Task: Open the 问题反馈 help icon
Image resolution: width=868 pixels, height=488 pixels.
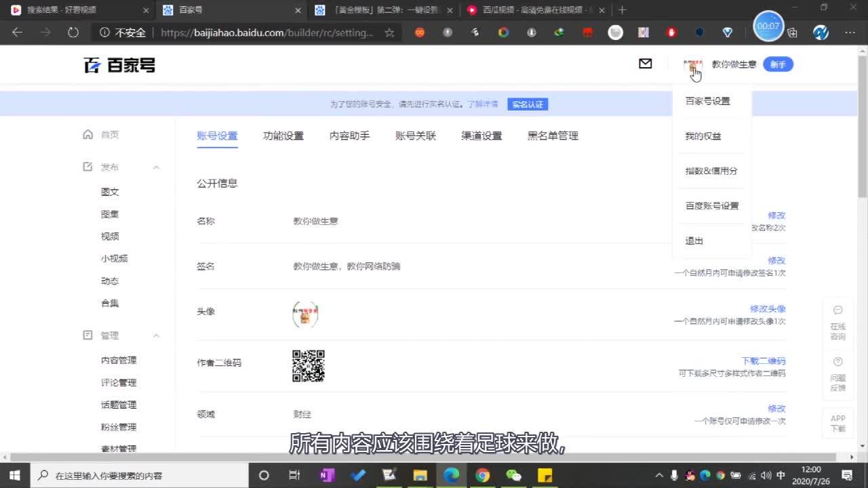Action: click(837, 362)
